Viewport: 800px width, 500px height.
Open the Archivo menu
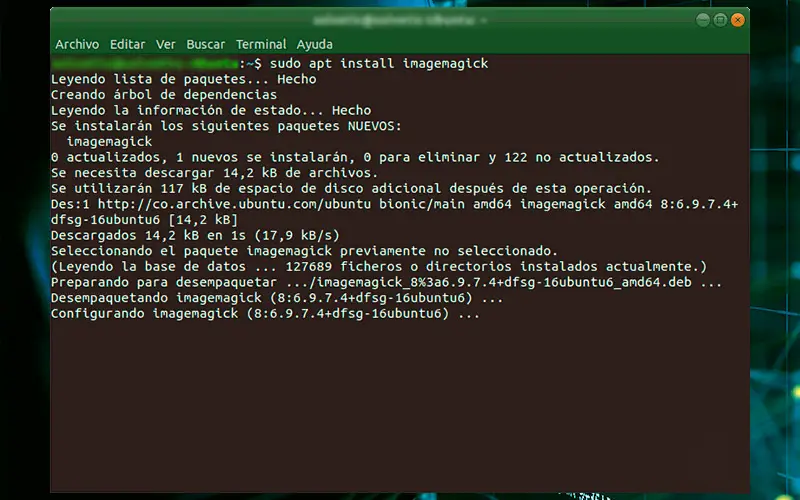tap(77, 44)
